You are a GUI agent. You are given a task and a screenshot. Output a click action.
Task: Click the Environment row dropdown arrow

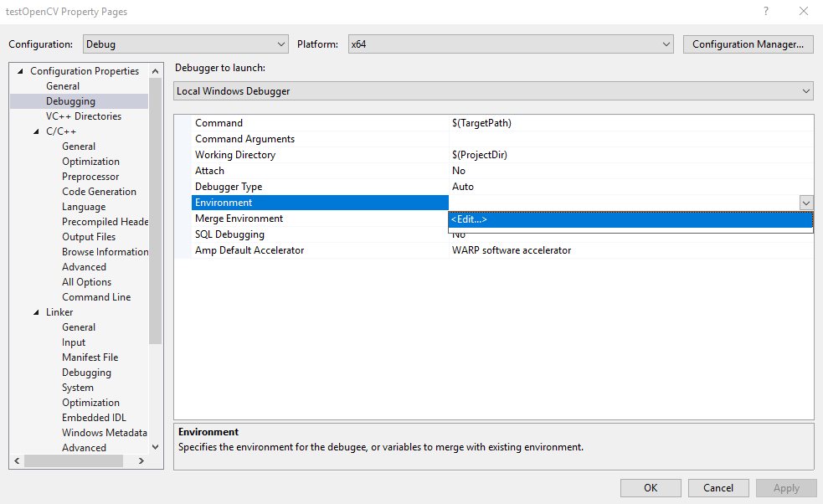click(x=806, y=203)
